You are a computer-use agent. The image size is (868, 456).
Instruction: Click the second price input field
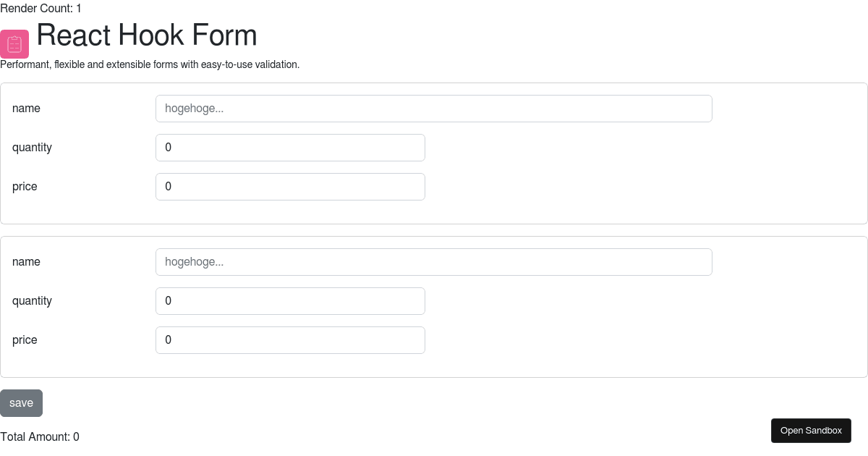coord(290,340)
